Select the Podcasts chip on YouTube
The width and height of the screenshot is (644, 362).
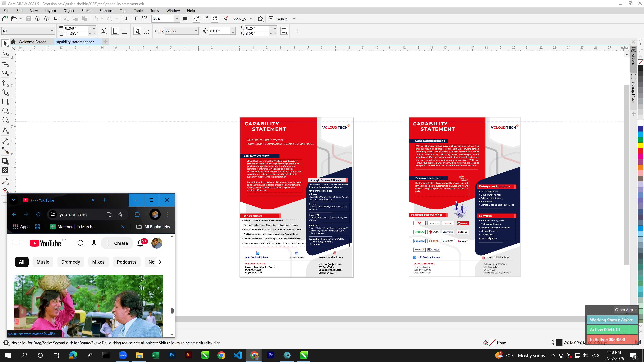(126, 262)
